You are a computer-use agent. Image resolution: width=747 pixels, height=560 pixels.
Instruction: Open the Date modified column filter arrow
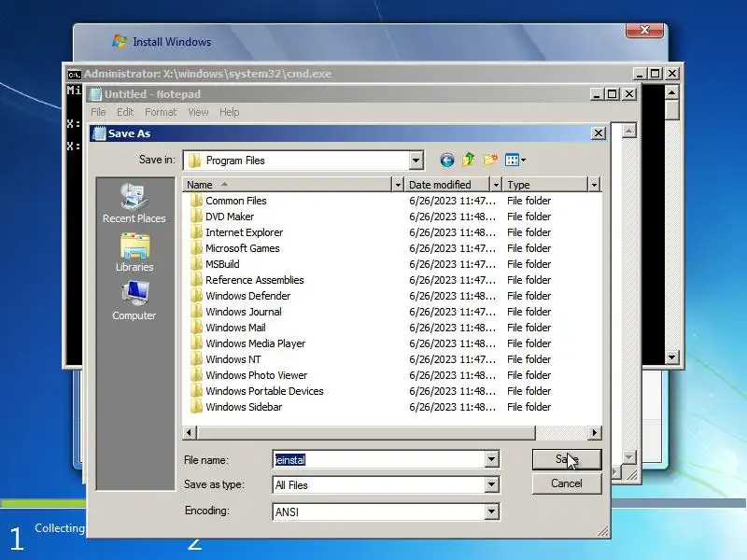click(496, 185)
